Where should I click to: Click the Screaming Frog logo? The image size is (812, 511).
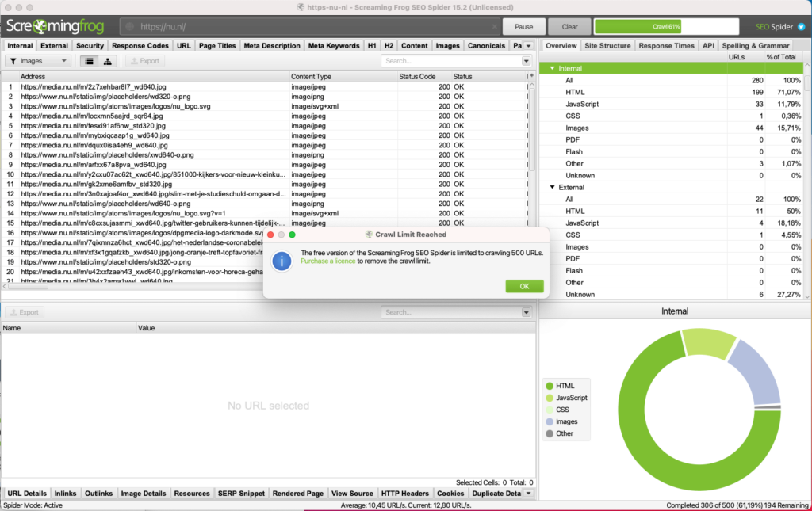click(x=56, y=25)
